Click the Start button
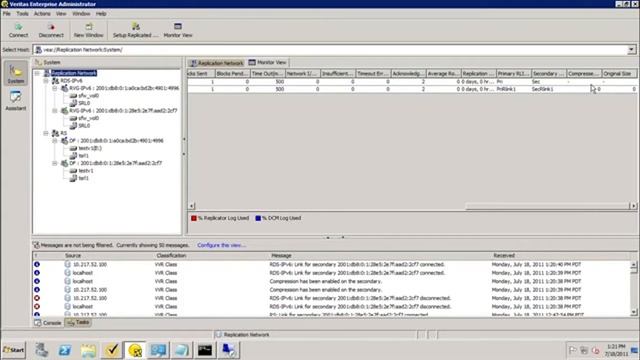The image size is (640, 360). pyautogui.click(x=14, y=350)
